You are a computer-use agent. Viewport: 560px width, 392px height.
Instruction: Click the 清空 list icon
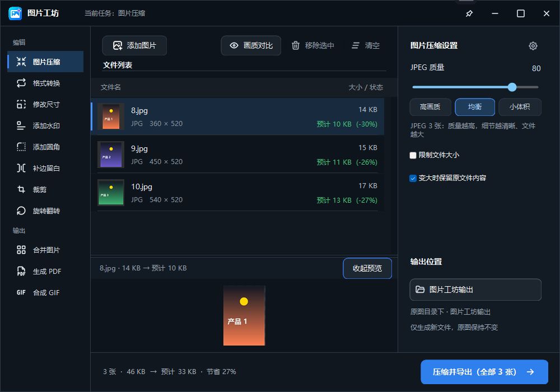(356, 45)
